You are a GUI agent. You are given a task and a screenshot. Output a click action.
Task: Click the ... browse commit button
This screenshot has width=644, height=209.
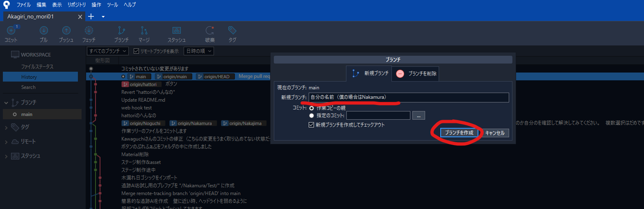(x=419, y=116)
